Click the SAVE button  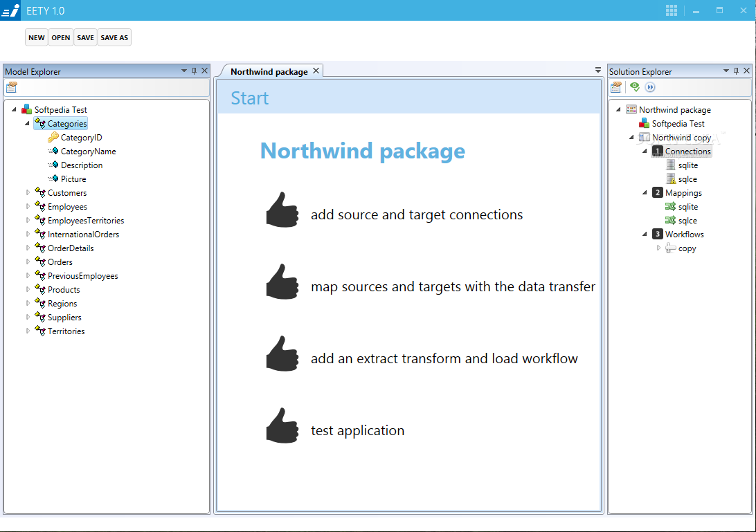pos(85,37)
